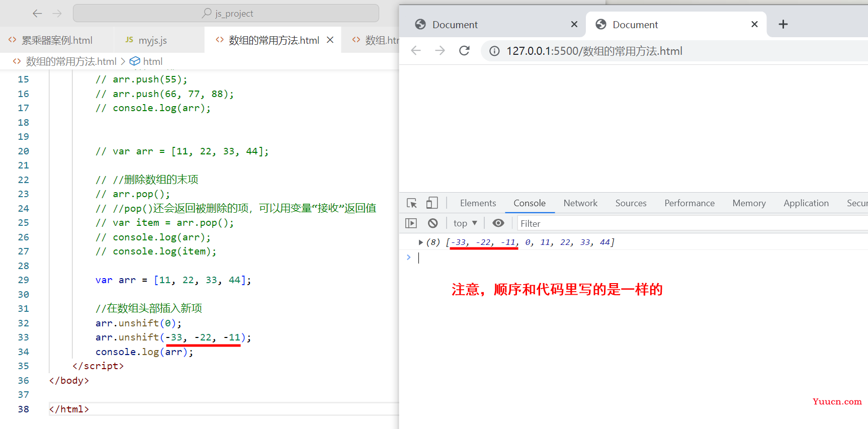The width and height of the screenshot is (868, 429).
Task: Open the DevTools Sources panel
Action: click(631, 203)
